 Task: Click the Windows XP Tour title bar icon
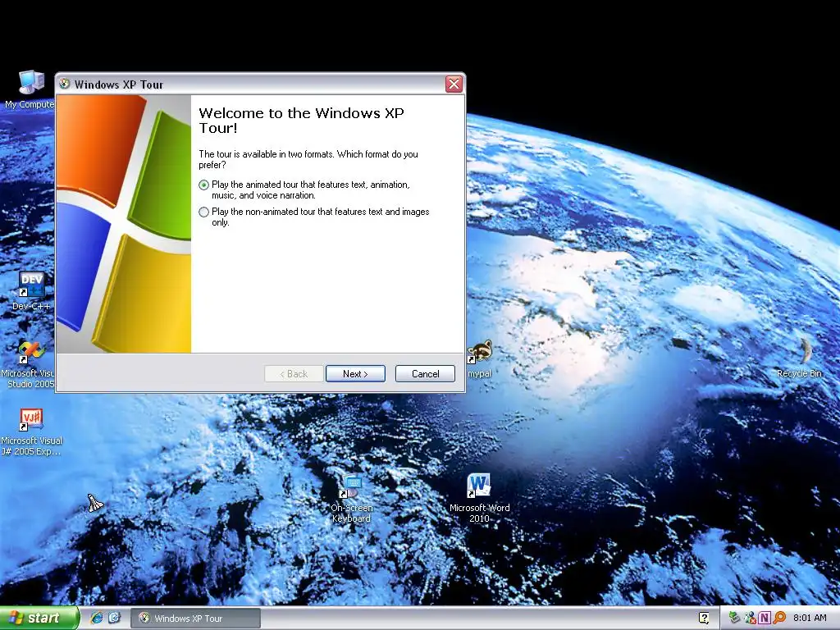pos(65,84)
